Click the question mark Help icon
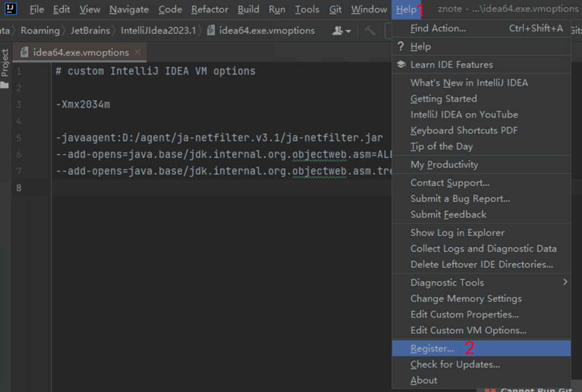The height and width of the screenshot is (392, 582). [401, 46]
